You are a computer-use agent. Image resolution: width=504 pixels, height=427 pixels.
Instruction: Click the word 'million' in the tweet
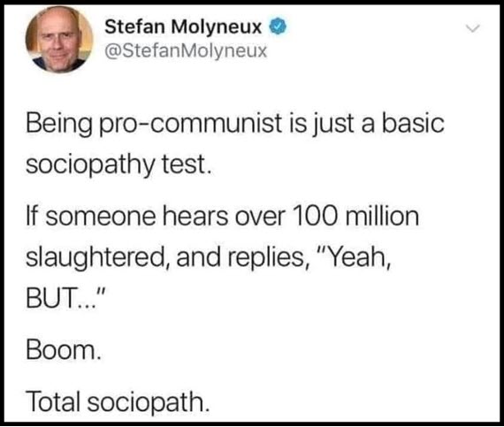[382, 217]
